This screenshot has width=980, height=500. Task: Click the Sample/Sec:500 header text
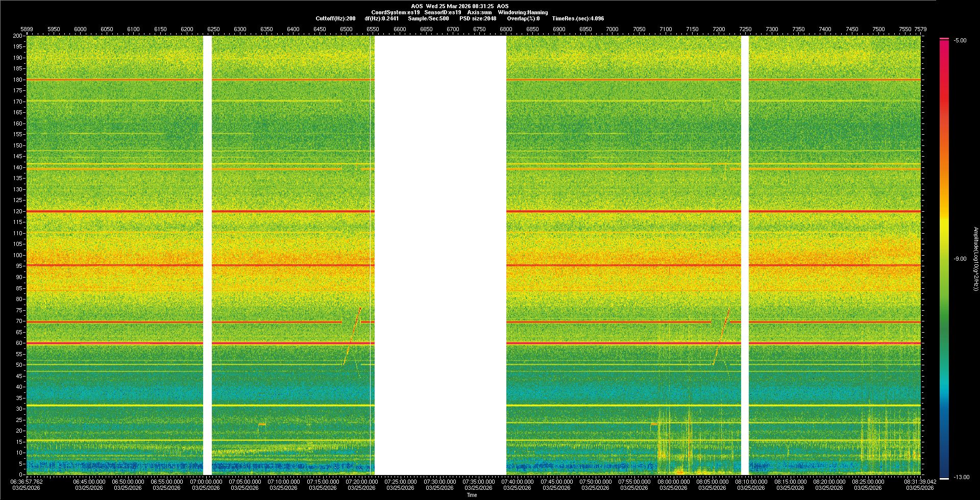428,18
